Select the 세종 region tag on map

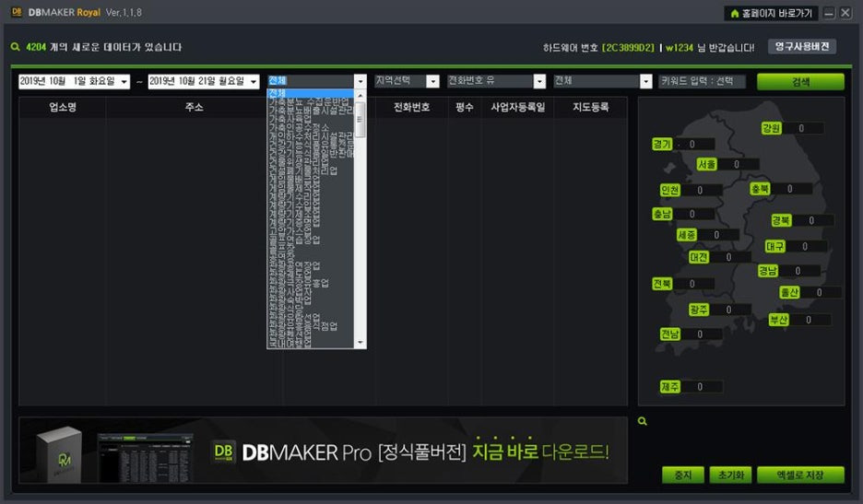pyautogui.click(x=686, y=235)
